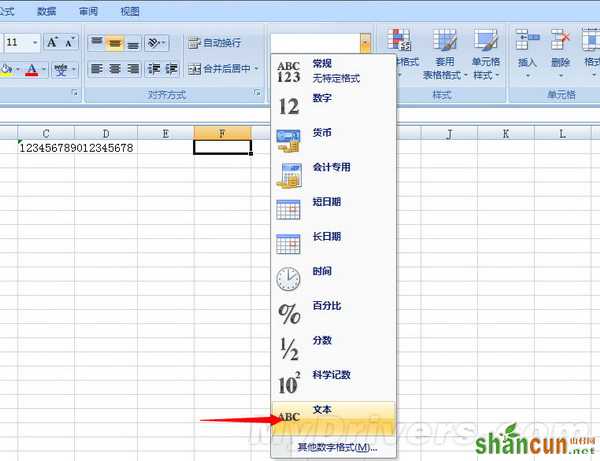Decrease the indent level
The image size is (600, 461).
[154, 69]
